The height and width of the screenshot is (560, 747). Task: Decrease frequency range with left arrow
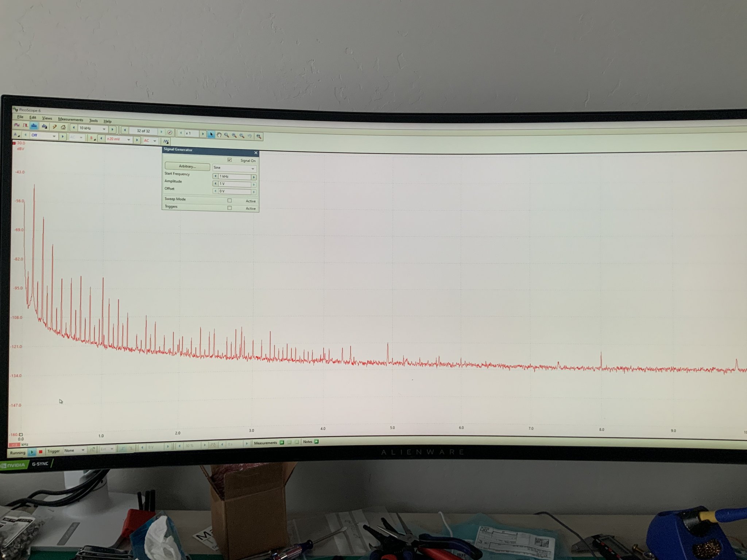[74, 127]
